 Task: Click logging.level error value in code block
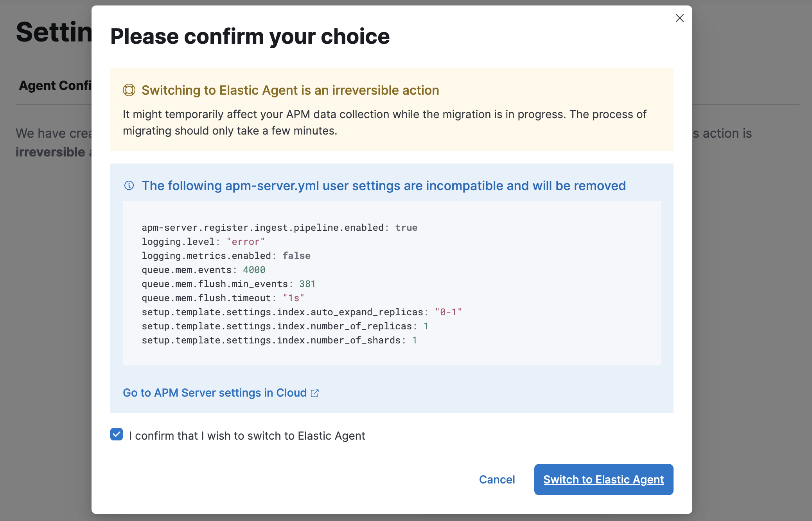[246, 241]
